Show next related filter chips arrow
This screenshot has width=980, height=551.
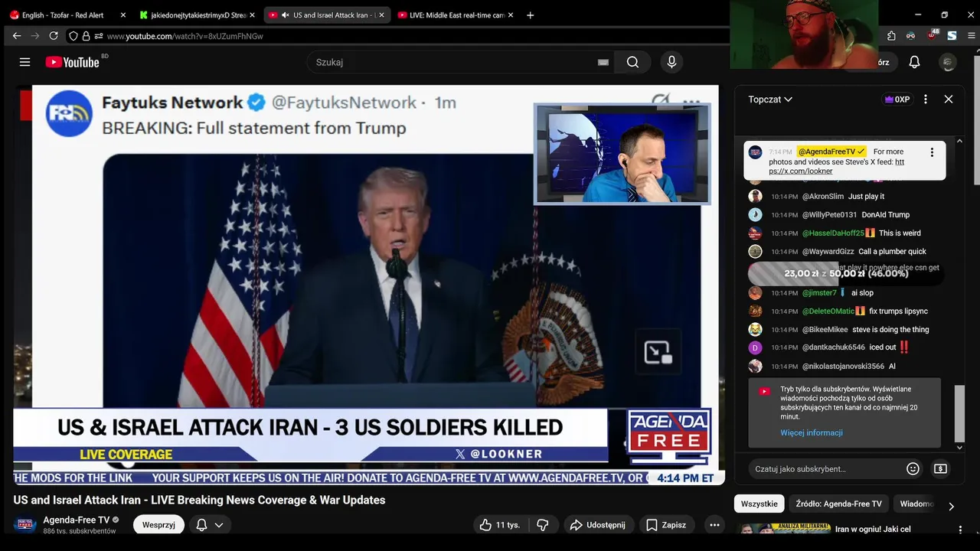tap(951, 506)
